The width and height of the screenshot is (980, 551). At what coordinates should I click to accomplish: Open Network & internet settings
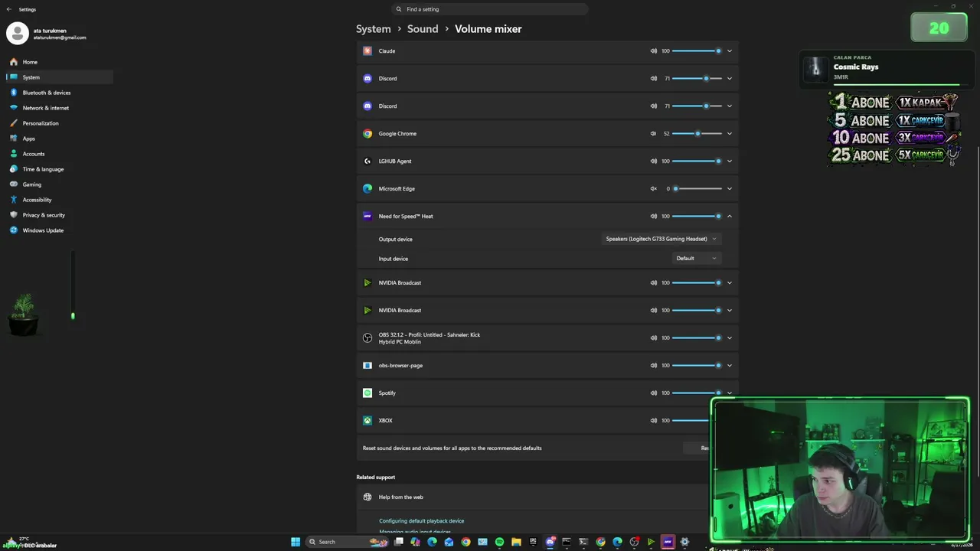60,108
